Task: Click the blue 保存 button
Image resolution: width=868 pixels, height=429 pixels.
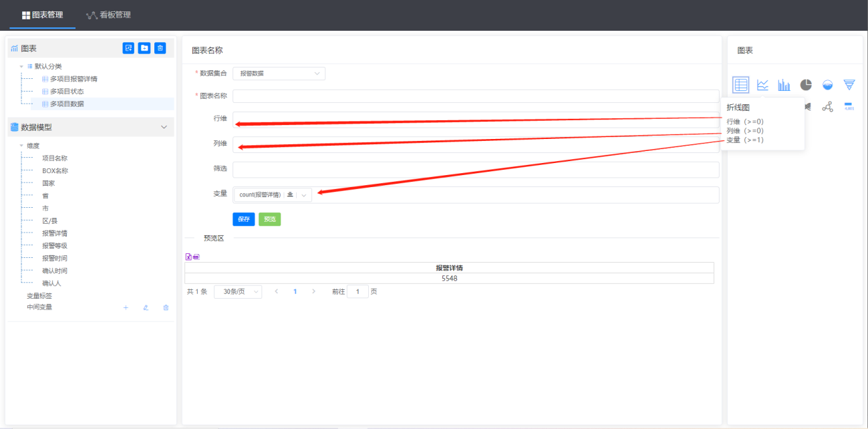Action: pos(243,219)
